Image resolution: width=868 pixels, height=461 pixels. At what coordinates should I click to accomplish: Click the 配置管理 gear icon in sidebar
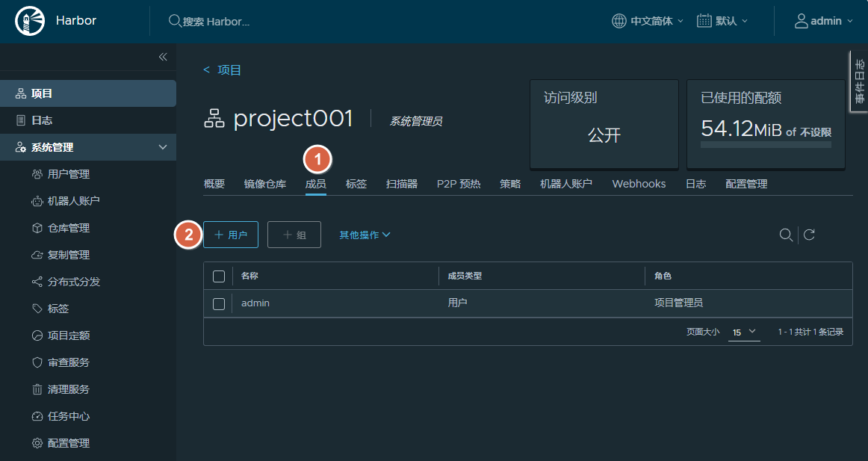37,443
